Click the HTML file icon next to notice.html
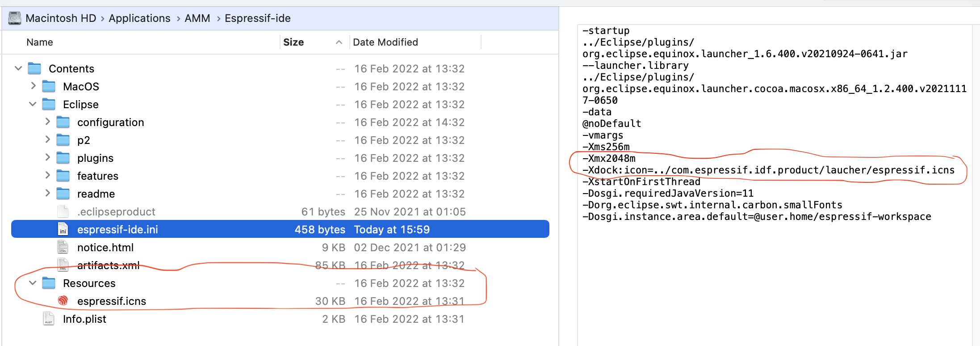The image size is (980, 346). coord(63,247)
